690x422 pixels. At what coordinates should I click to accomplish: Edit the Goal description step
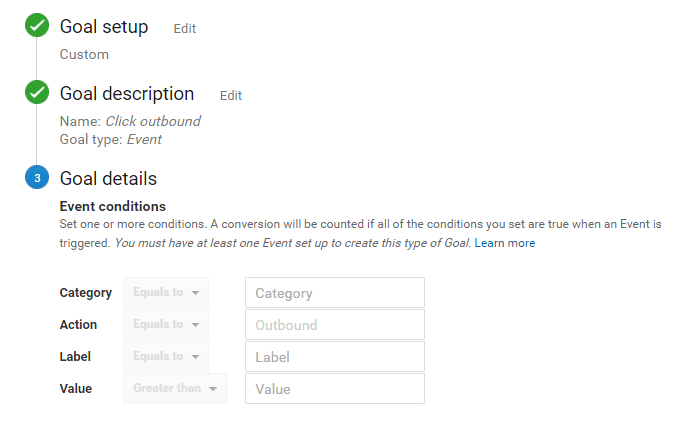point(231,95)
